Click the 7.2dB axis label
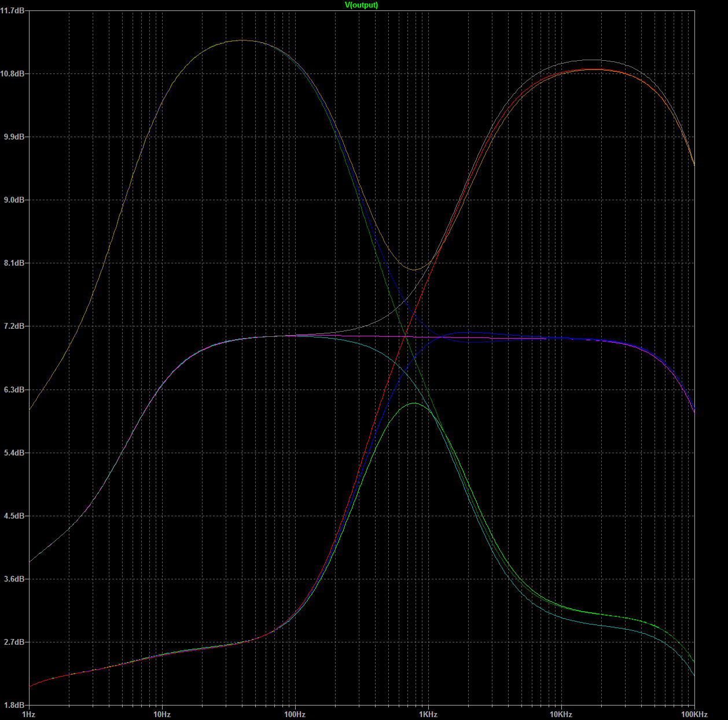Image resolution: width=728 pixels, height=720 pixels. 14,326
